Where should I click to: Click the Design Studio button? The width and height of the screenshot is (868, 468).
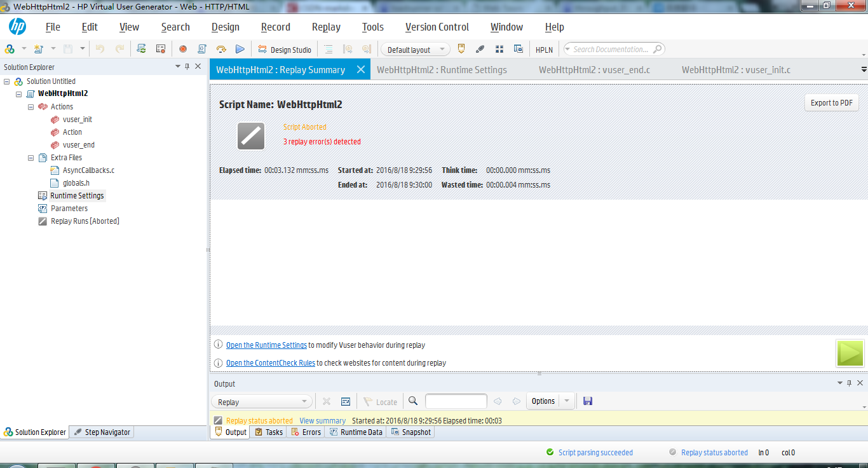285,50
